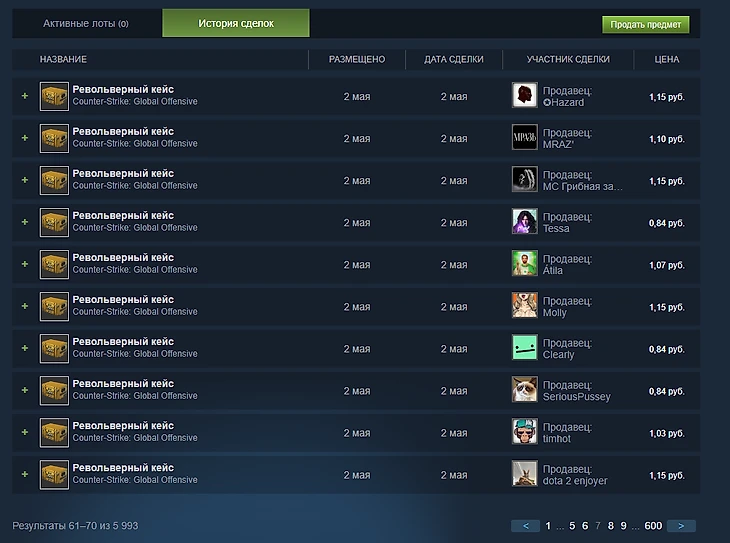730x543 pixels.
Task: Go to previous page arrow
Action: pos(526,526)
